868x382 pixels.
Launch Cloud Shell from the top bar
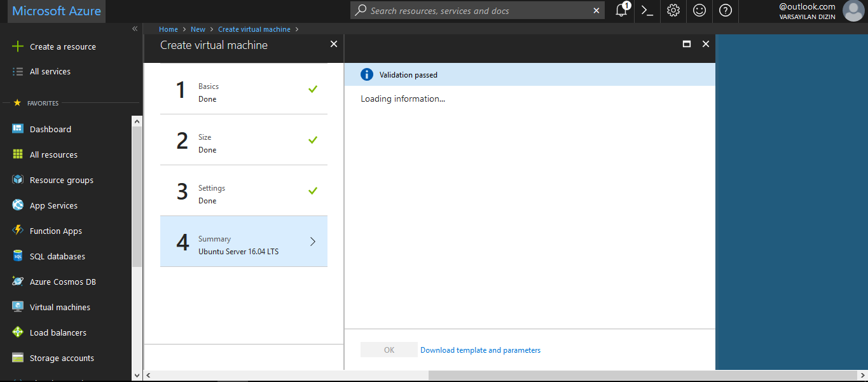(x=647, y=11)
